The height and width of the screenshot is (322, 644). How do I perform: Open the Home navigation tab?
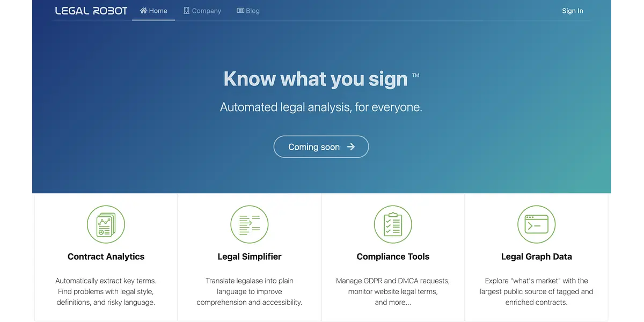tap(153, 11)
